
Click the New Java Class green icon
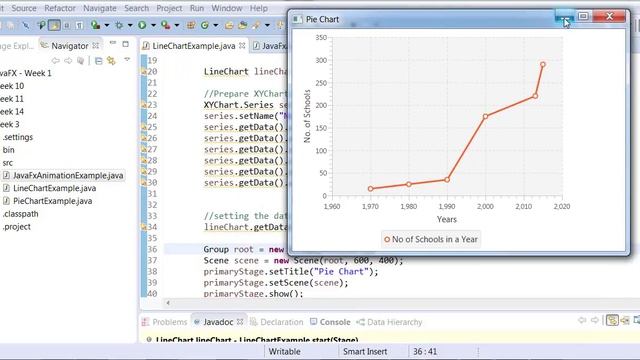click(x=204, y=25)
